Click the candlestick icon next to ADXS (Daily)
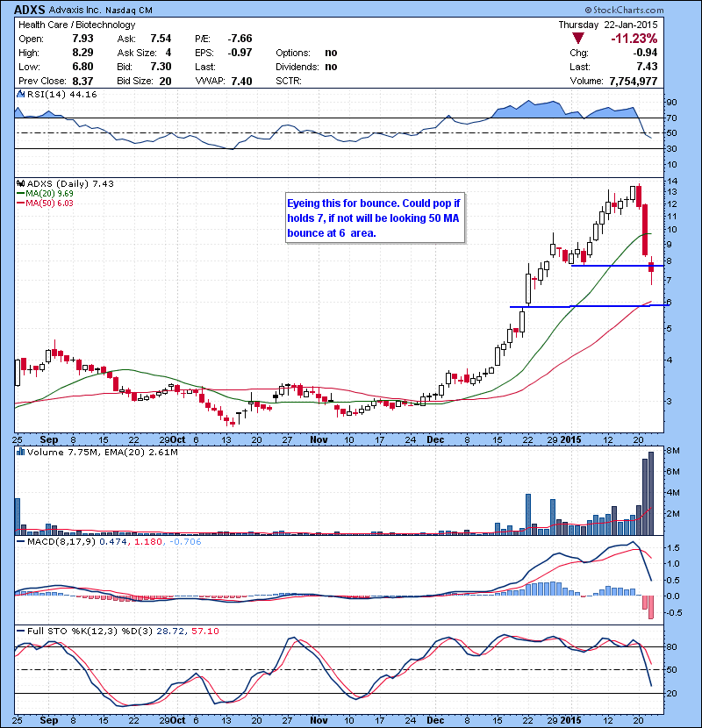Screen dimensions: 702x728 20,184
